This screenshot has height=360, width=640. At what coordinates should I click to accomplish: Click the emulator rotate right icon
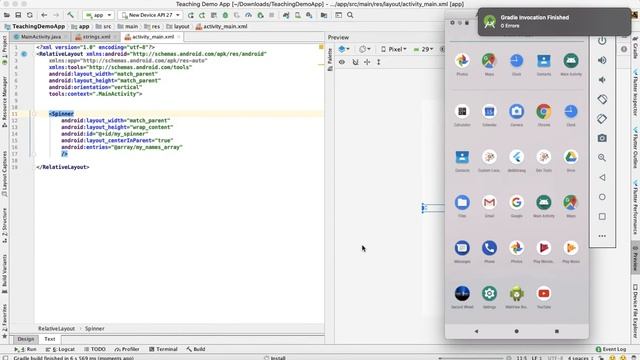tap(602, 119)
